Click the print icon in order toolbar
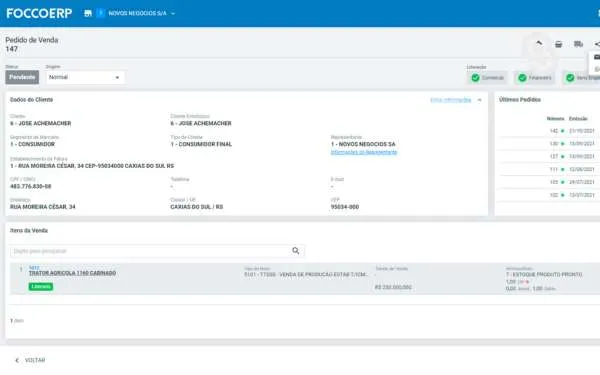 click(x=559, y=44)
